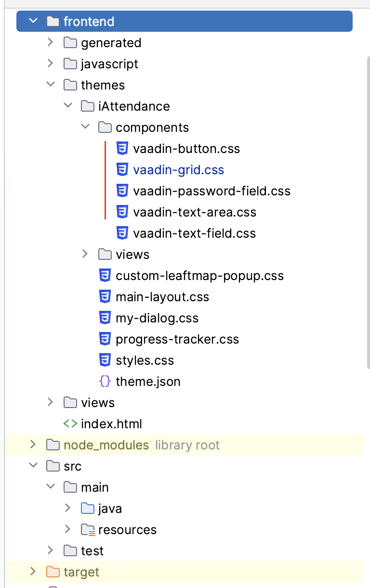Click the blue java source folder icon
370x588 pixels.
pyautogui.click(x=88, y=509)
